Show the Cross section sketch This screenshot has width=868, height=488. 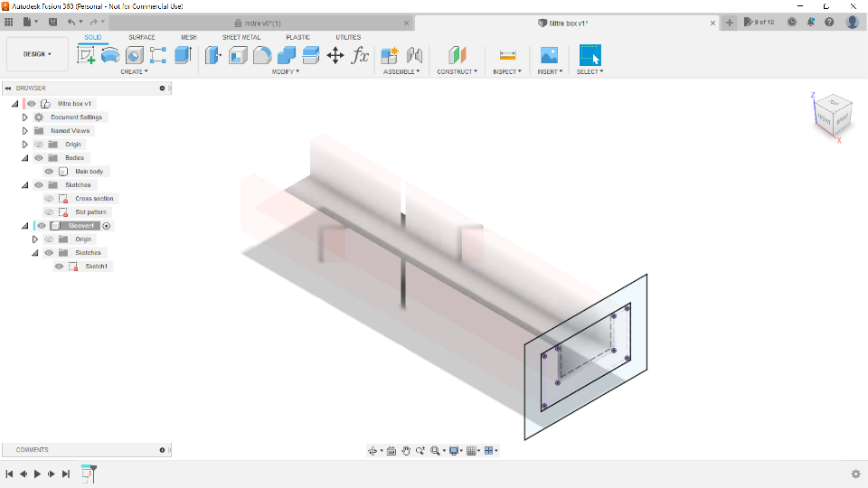click(x=49, y=199)
